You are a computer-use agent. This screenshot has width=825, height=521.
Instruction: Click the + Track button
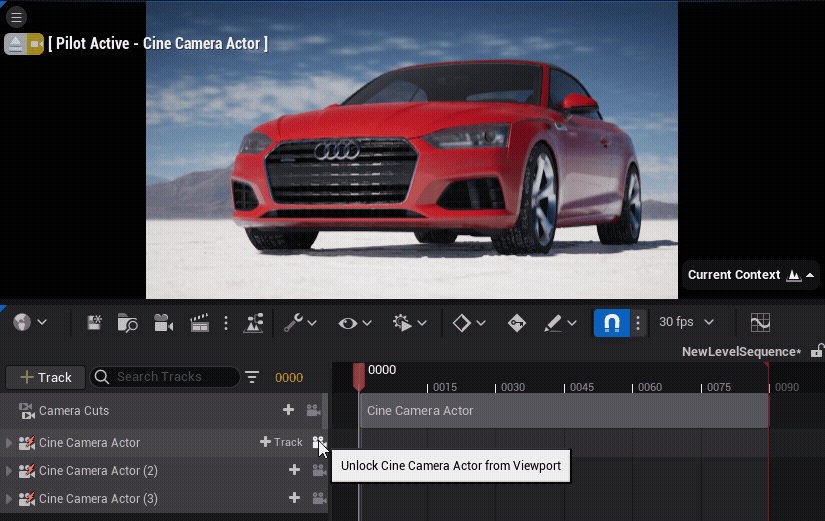point(45,377)
